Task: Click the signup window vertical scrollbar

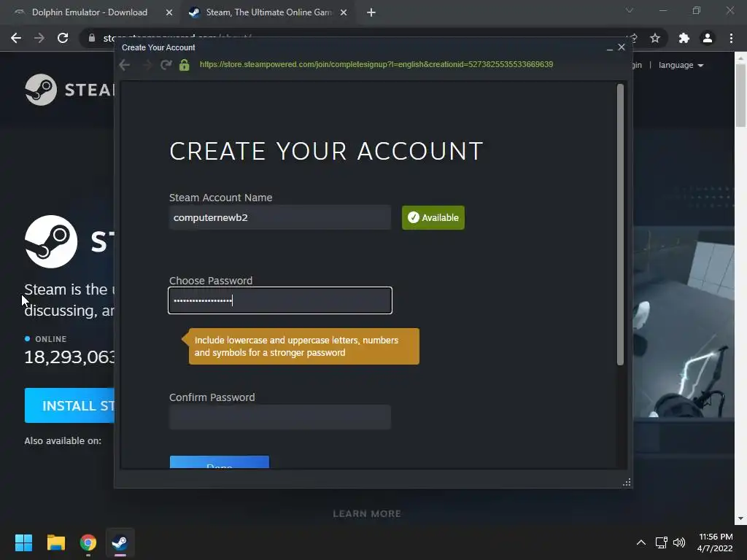Action: click(620, 225)
